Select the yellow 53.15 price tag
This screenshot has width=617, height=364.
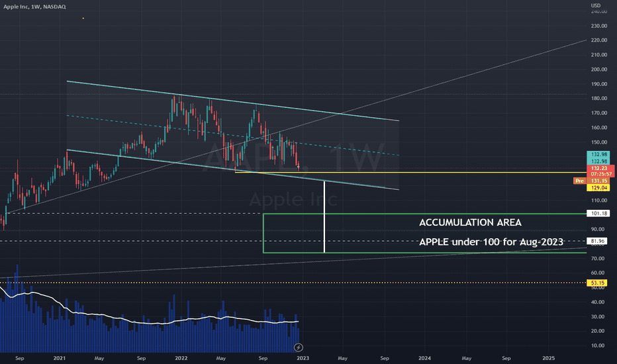[597, 283]
